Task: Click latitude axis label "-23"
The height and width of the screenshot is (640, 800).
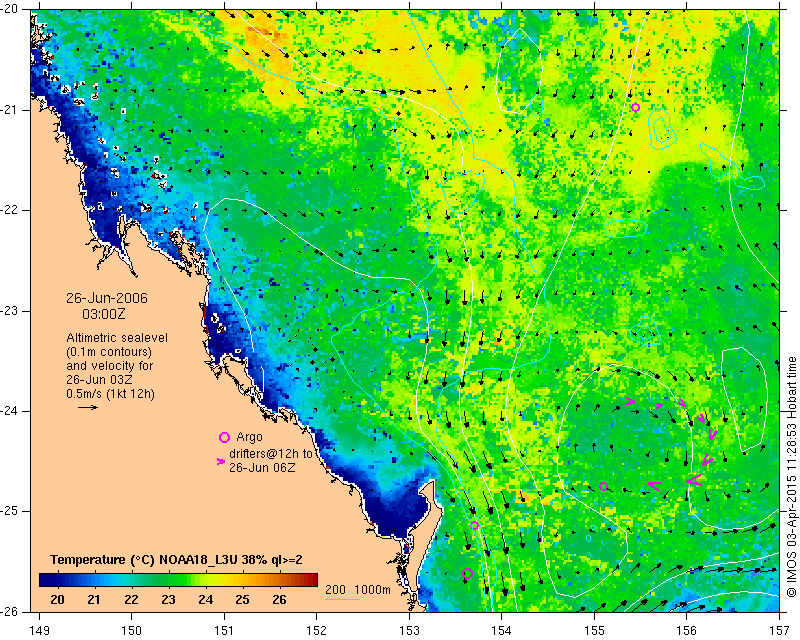Action: point(10,311)
